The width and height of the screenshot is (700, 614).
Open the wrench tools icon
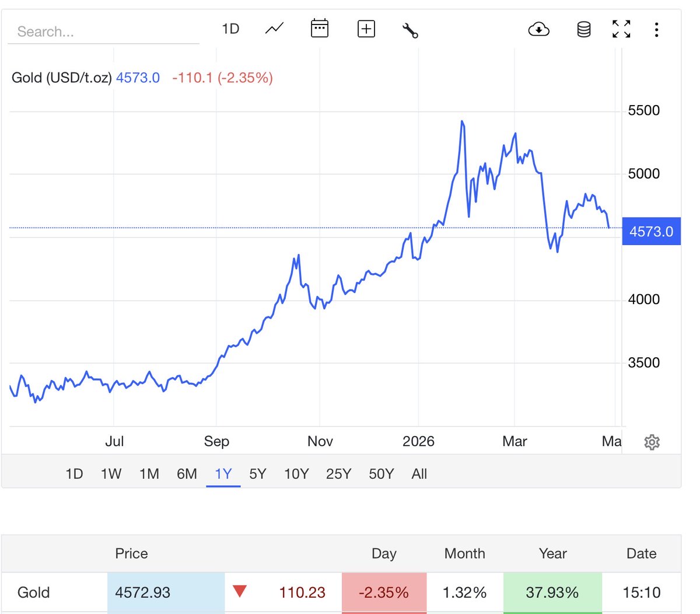(x=410, y=30)
